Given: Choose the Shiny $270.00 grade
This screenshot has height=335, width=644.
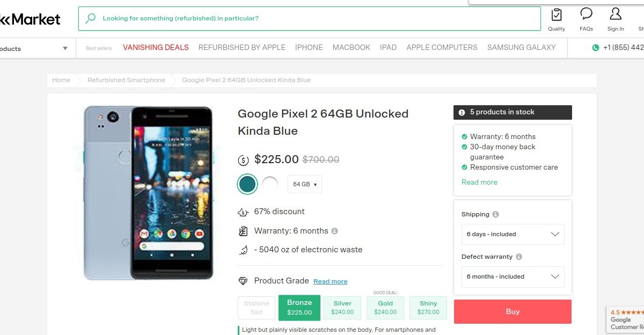Looking at the screenshot, I should 428,308.
